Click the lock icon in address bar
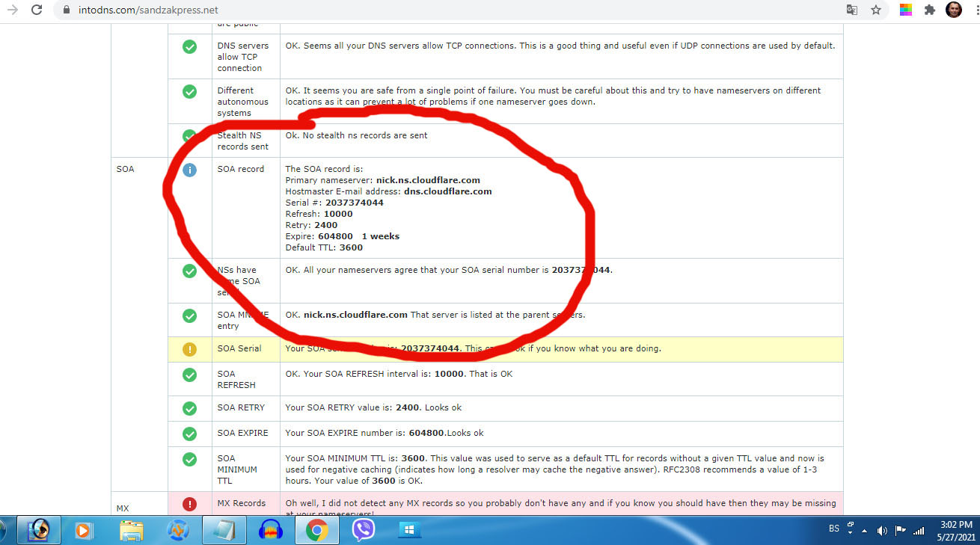This screenshot has height=545, width=980. [67, 10]
